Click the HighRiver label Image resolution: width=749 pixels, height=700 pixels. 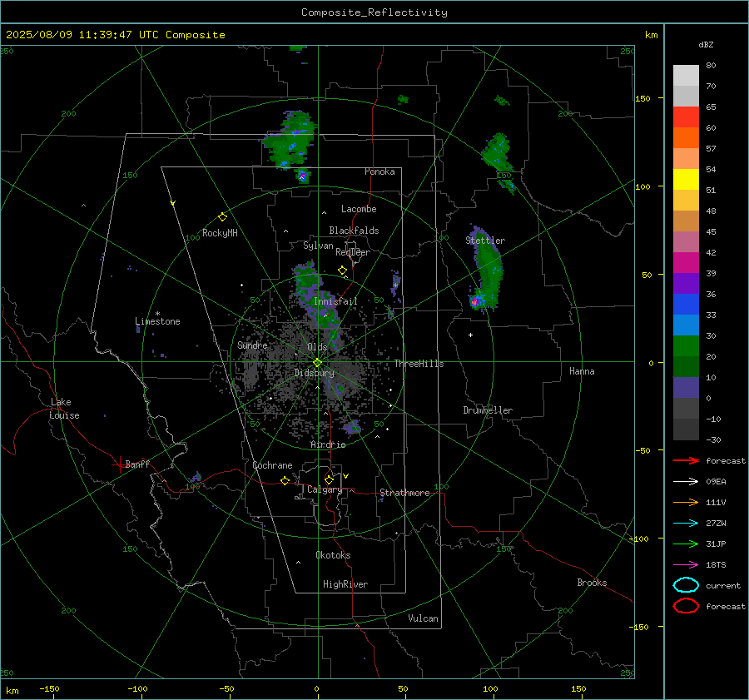click(345, 584)
